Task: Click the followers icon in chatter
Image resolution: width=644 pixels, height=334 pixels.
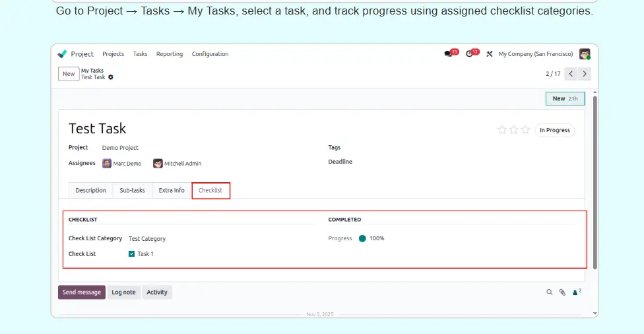Action: (576, 292)
